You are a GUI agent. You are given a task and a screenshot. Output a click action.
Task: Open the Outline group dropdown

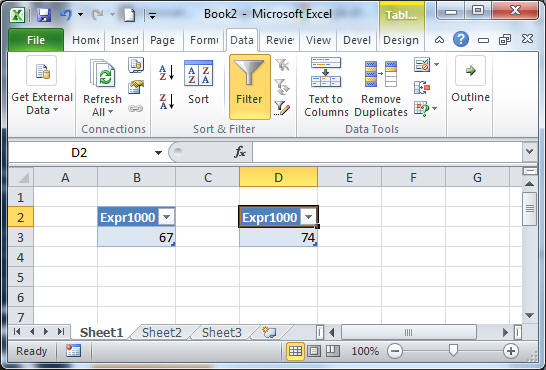(x=470, y=85)
